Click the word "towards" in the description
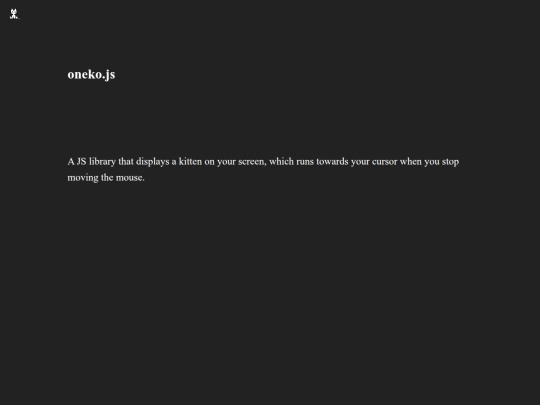 pos(332,162)
